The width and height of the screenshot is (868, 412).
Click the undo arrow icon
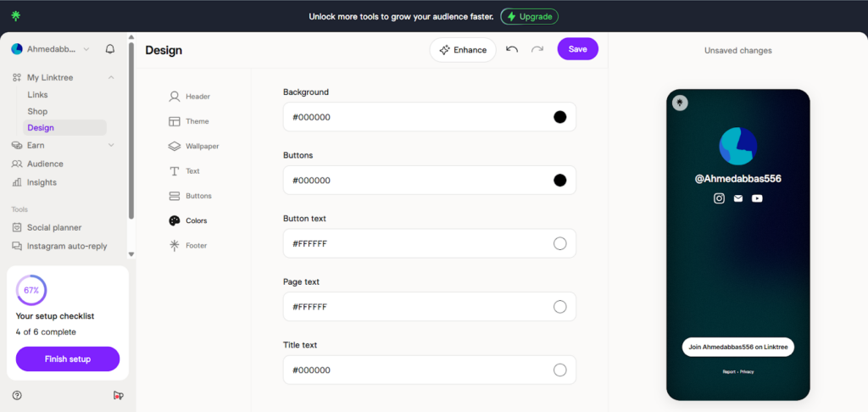point(512,49)
